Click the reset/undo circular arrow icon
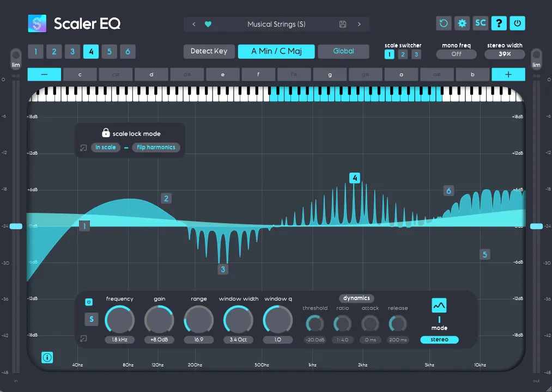The height and width of the screenshot is (392, 552). click(x=444, y=23)
